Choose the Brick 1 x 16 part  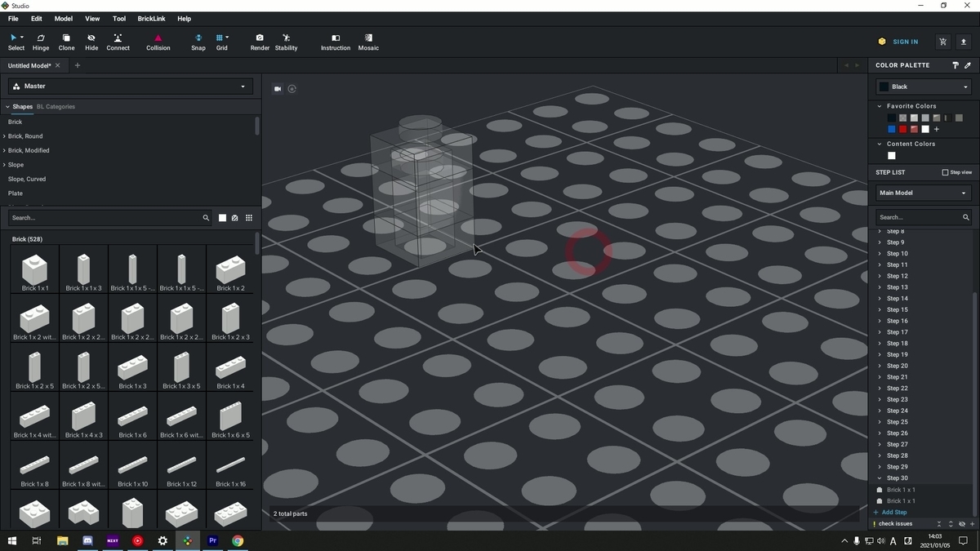230,466
